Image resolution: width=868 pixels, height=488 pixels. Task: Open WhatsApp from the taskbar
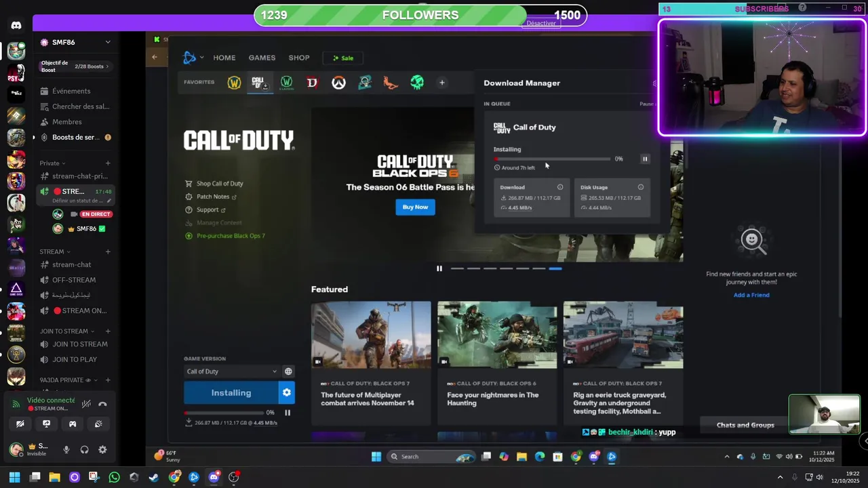point(114,477)
